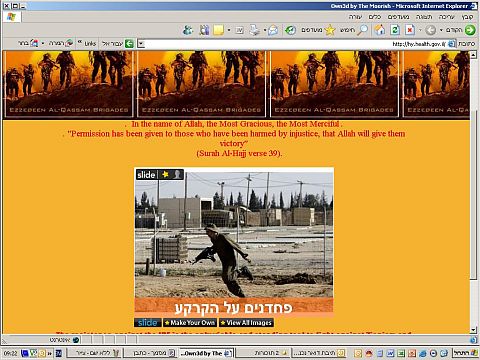Click the Internet zone indicator in status bar
480x360 pixels.
[64, 340]
